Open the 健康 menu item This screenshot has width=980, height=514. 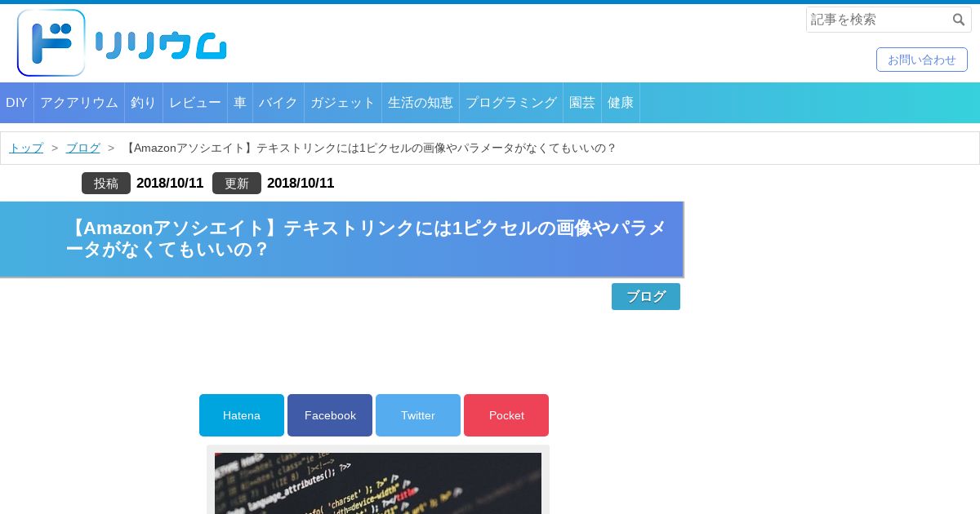click(621, 103)
